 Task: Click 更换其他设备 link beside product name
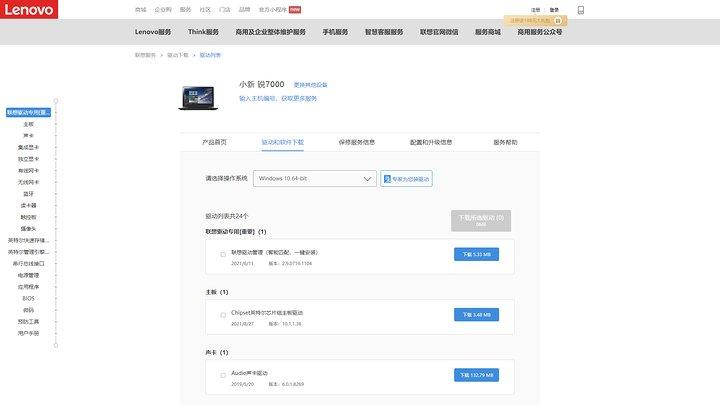[x=310, y=85]
